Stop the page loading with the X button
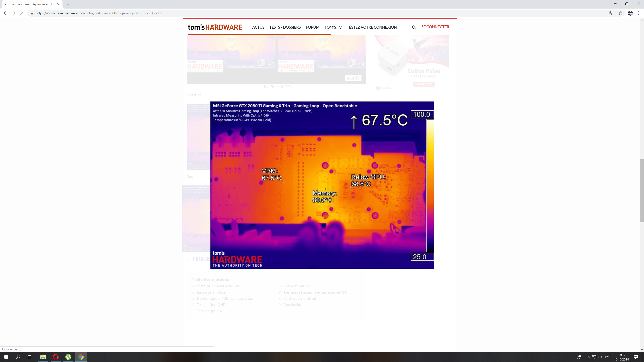The height and width of the screenshot is (362, 644). [x=22, y=13]
